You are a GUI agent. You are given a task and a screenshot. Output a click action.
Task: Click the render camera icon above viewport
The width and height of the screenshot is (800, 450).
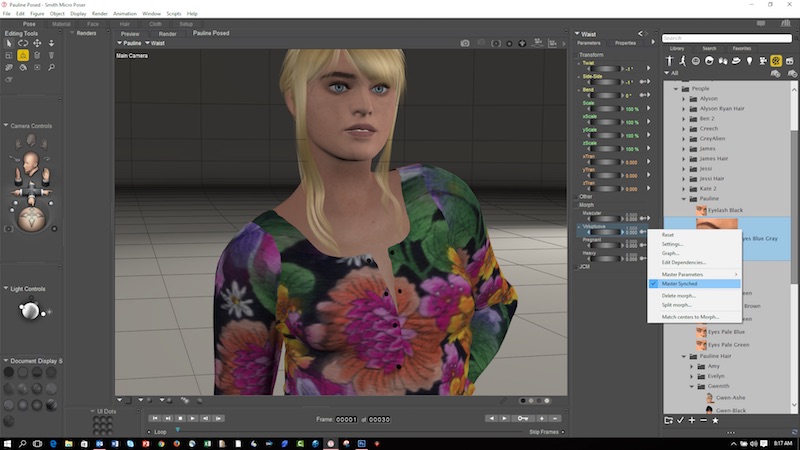point(465,43)
